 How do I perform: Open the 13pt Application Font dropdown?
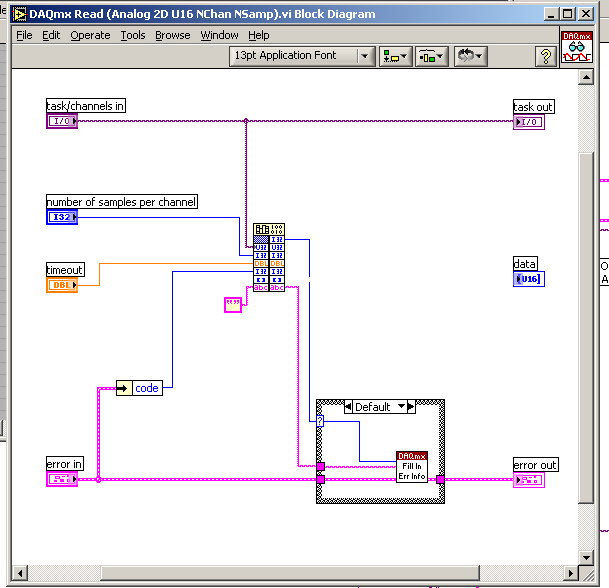click(x=302, y=56)
